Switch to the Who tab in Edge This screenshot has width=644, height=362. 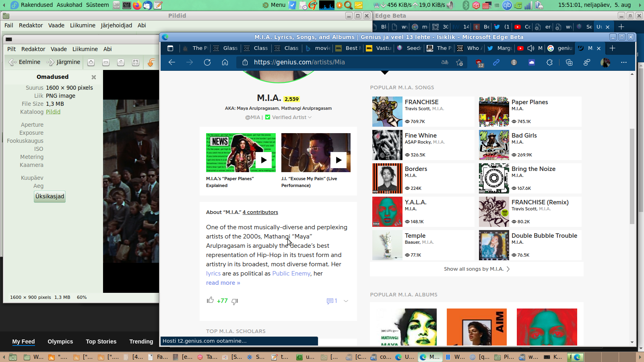tap(470, 48)
